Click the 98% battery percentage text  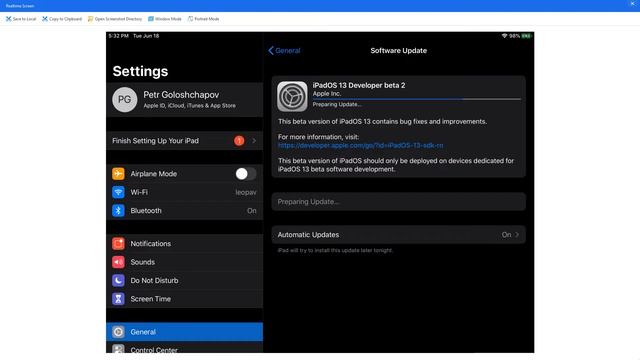(x=515, y=36)
